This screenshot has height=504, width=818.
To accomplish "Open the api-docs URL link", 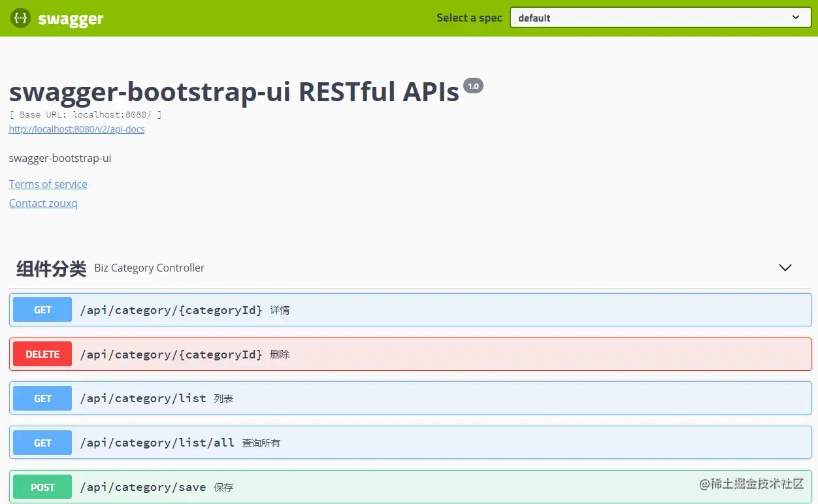I will click(x=77, y=129).
